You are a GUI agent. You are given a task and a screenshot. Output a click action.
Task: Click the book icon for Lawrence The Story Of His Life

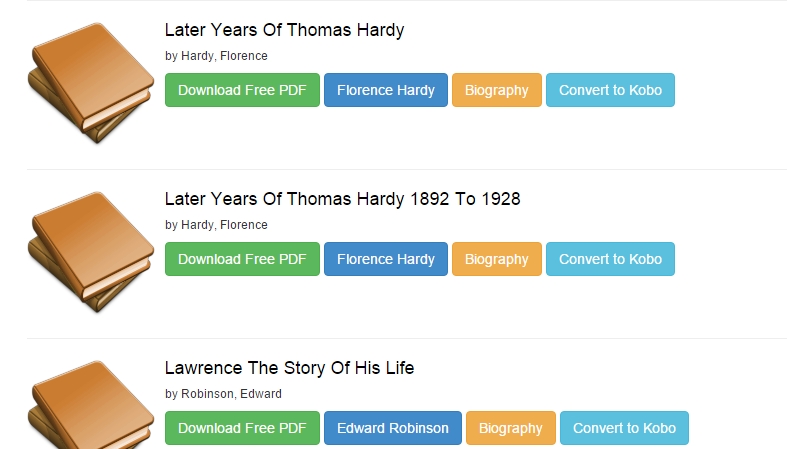89,405
